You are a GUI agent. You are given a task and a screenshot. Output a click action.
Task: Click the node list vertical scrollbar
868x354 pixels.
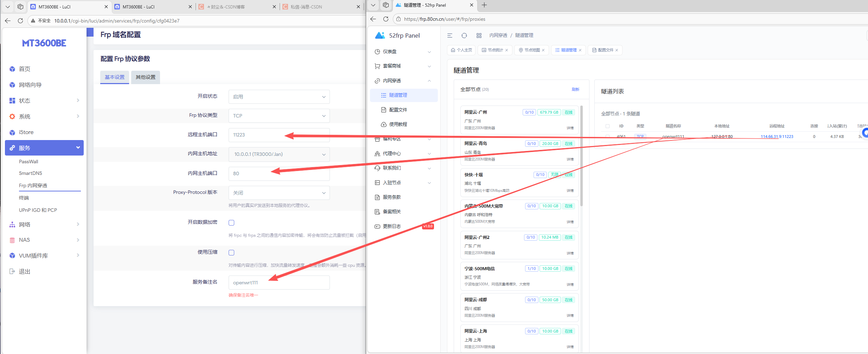point(581,156)
